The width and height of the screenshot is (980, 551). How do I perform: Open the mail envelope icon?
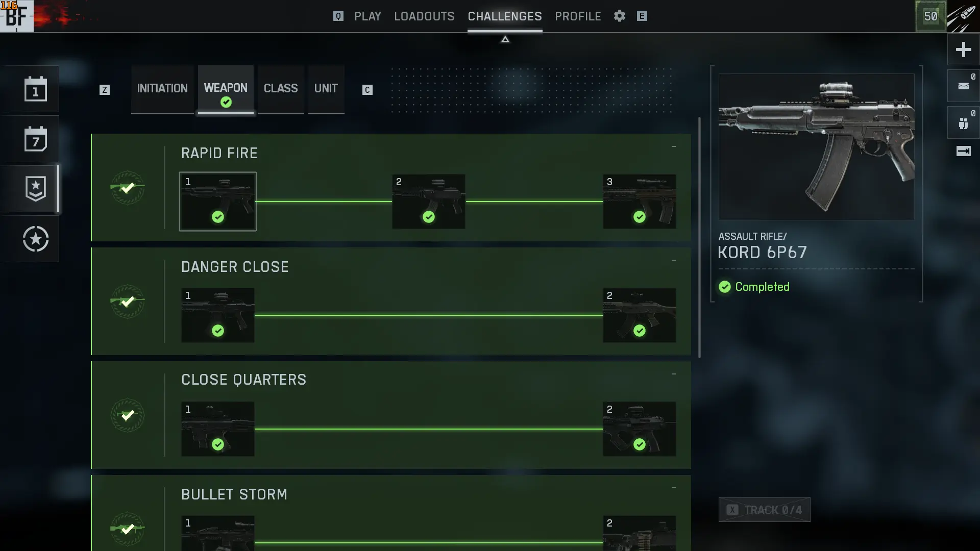click(x=963, y=86)
